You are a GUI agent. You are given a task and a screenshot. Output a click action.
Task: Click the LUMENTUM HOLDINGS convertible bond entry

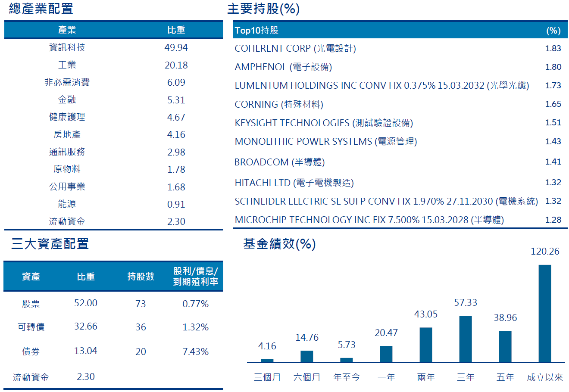coord(381,85)
